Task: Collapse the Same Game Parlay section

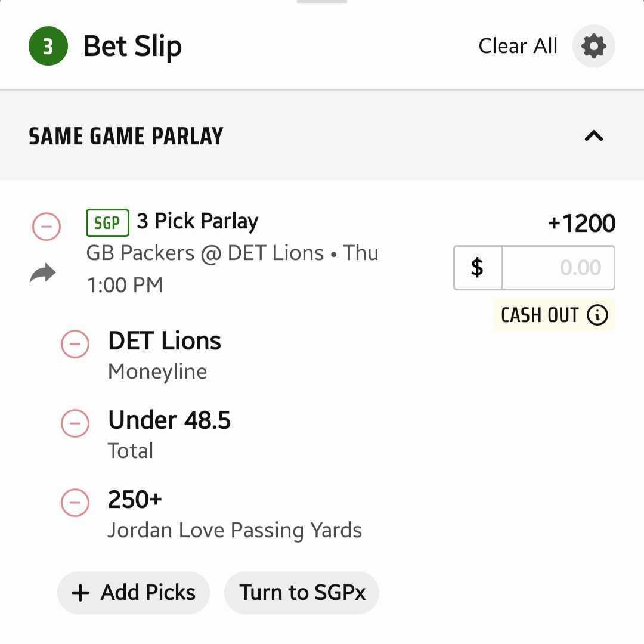Action: click(593, 136)
